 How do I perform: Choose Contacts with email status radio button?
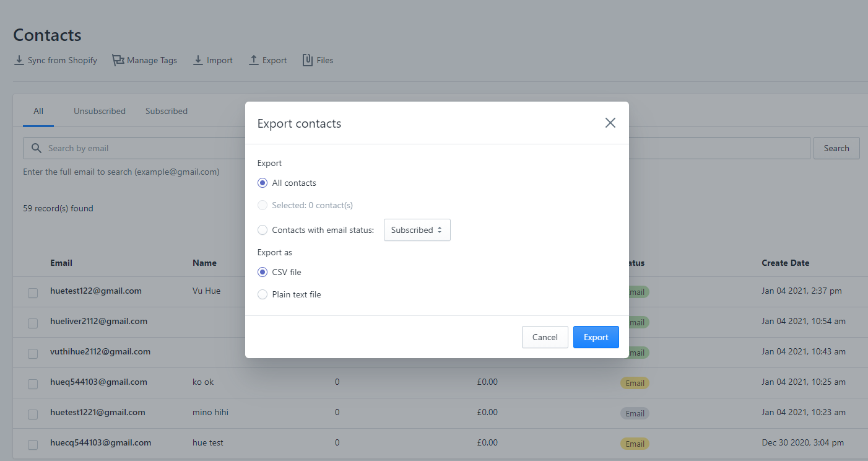point(263,230)
